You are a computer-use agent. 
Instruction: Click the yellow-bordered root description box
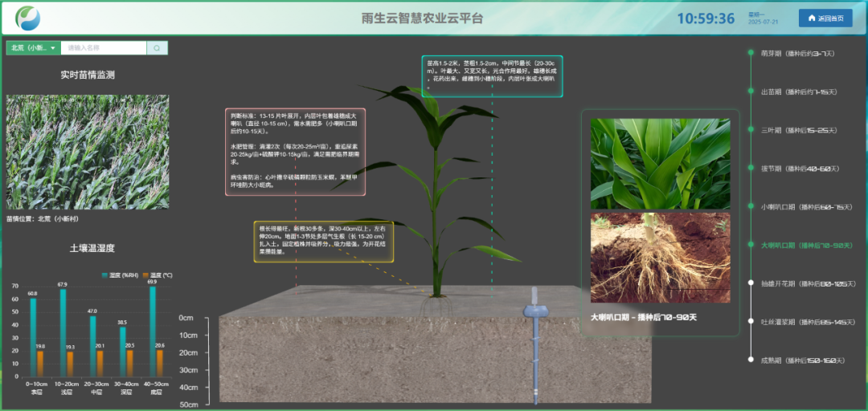[324, 242]
